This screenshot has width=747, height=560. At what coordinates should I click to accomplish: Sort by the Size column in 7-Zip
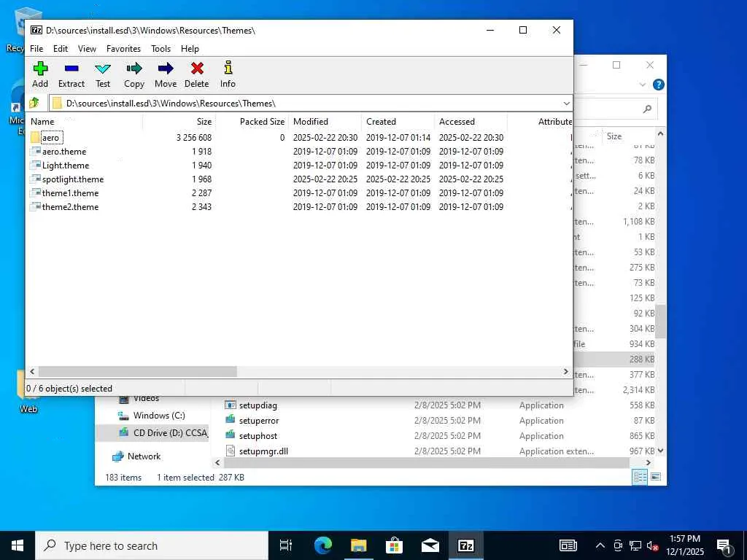click(179, 122)
